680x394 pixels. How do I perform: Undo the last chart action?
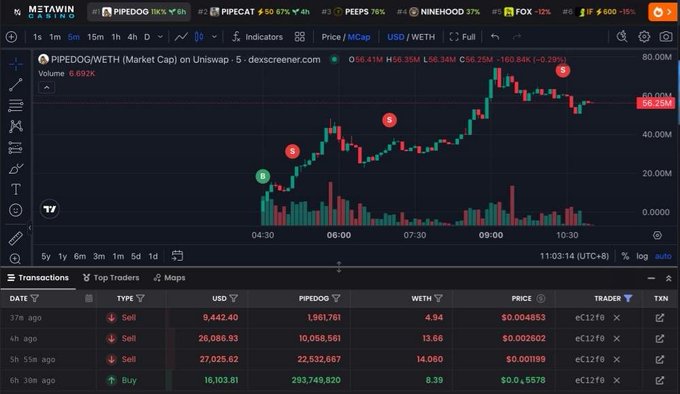coord(495,37)
